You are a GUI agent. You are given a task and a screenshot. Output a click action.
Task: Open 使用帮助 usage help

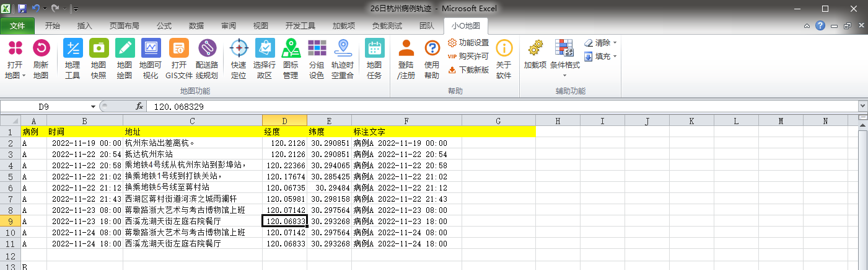click(x=432, y=59)
